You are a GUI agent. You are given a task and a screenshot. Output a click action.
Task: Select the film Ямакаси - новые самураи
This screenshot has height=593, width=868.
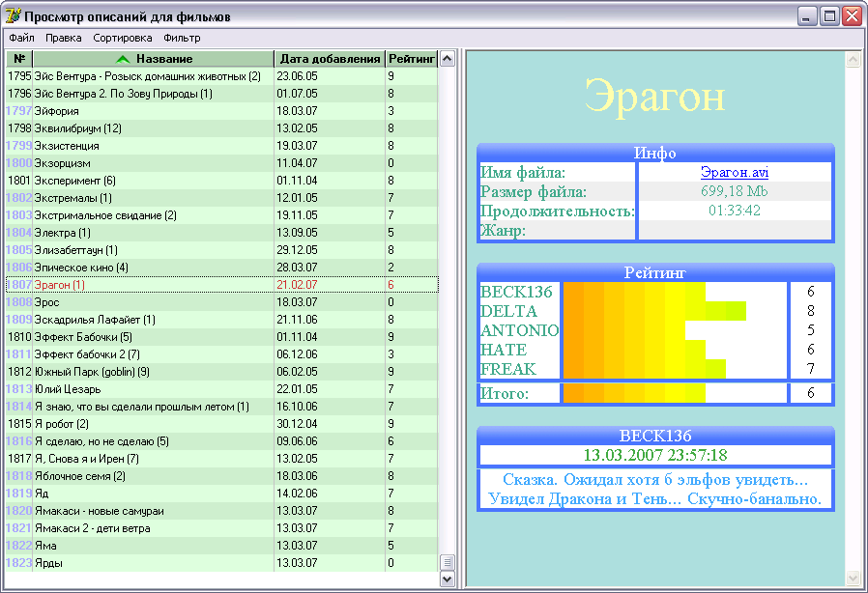click(222, 511)
